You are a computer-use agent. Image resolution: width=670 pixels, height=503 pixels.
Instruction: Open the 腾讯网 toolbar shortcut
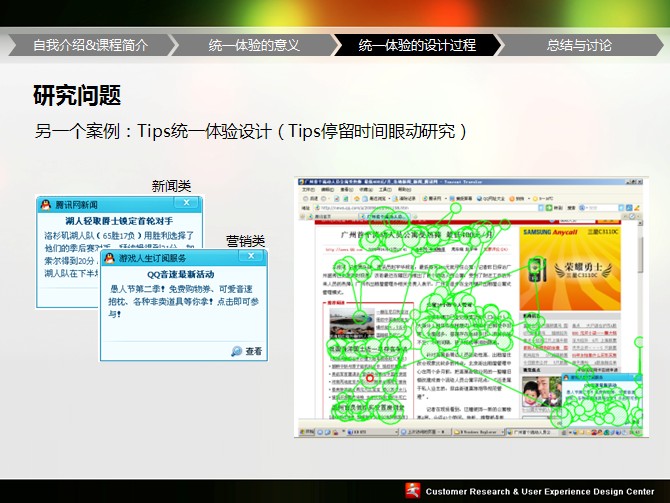click(x=432, y=198)
